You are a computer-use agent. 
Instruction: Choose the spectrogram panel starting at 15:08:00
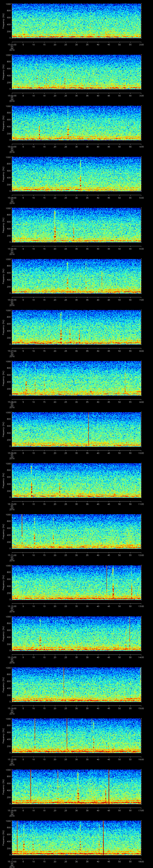(76, 378)
